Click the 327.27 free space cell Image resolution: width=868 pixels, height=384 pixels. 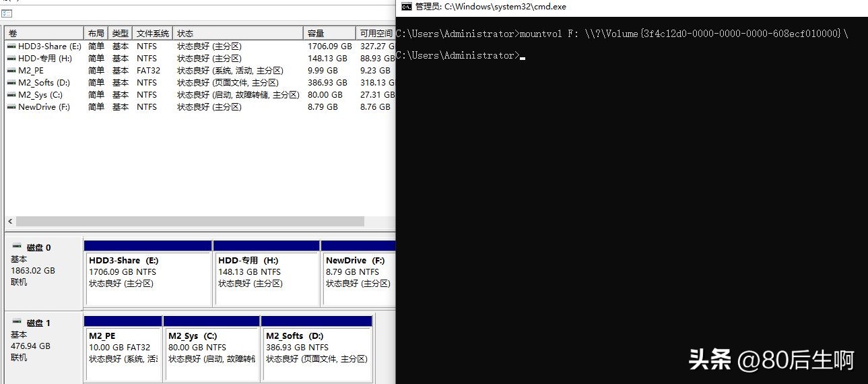point(377,46)
